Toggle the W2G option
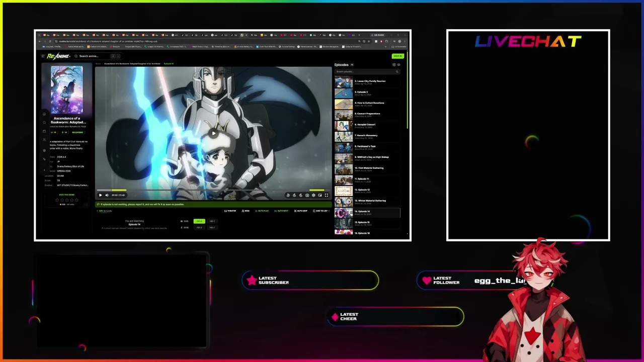This screenshot has width=644, height=362. point(246,211)
